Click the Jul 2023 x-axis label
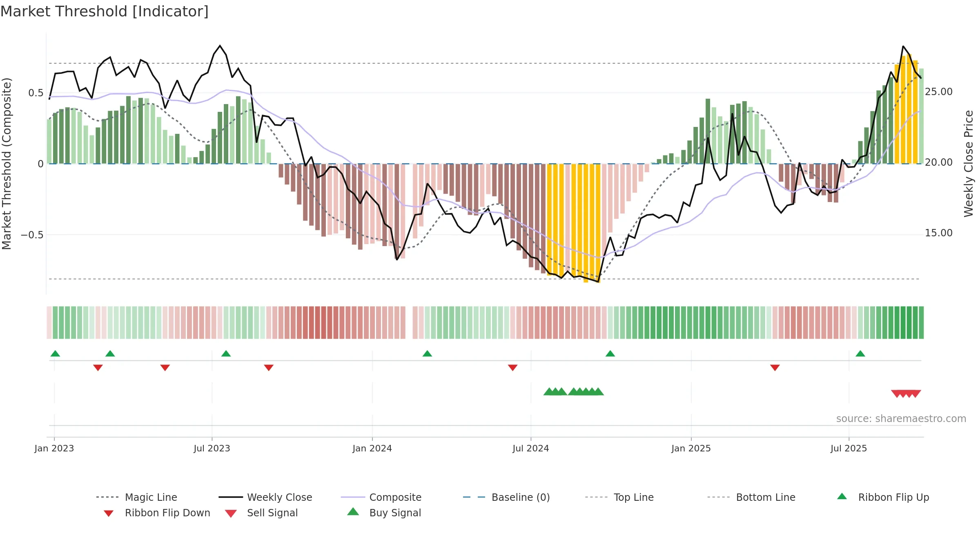 pyautogui.click(x=212, y=448)
